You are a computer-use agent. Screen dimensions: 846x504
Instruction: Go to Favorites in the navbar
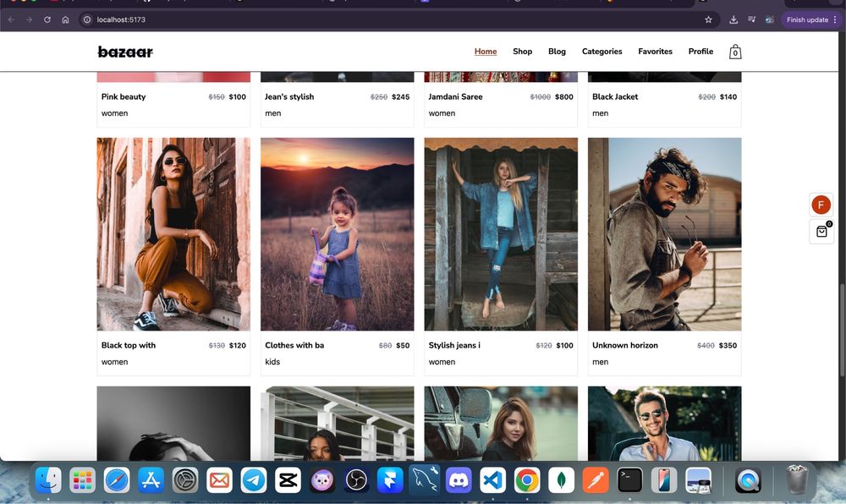pos(655,52)
